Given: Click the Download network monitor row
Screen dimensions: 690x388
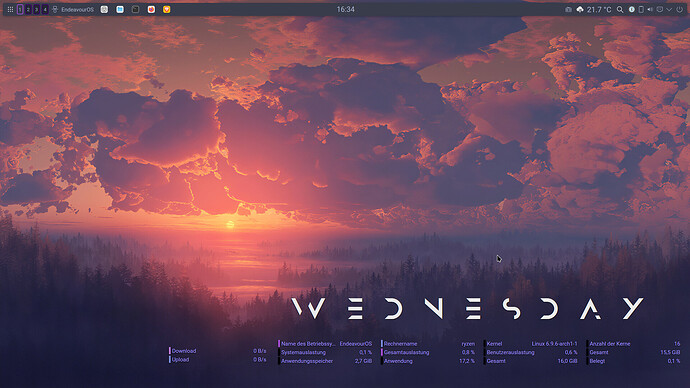Looking at the screenshot, I should (218, 351).
